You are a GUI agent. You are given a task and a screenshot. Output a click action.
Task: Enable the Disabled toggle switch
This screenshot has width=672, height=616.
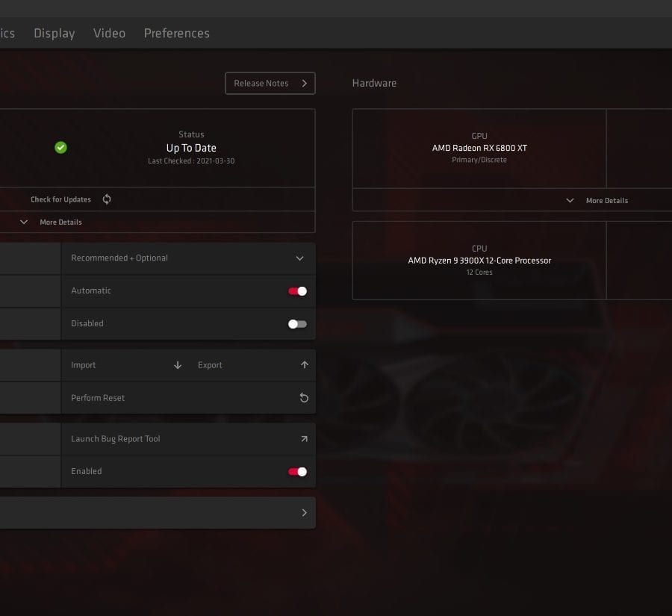click(x=297, y=324)
